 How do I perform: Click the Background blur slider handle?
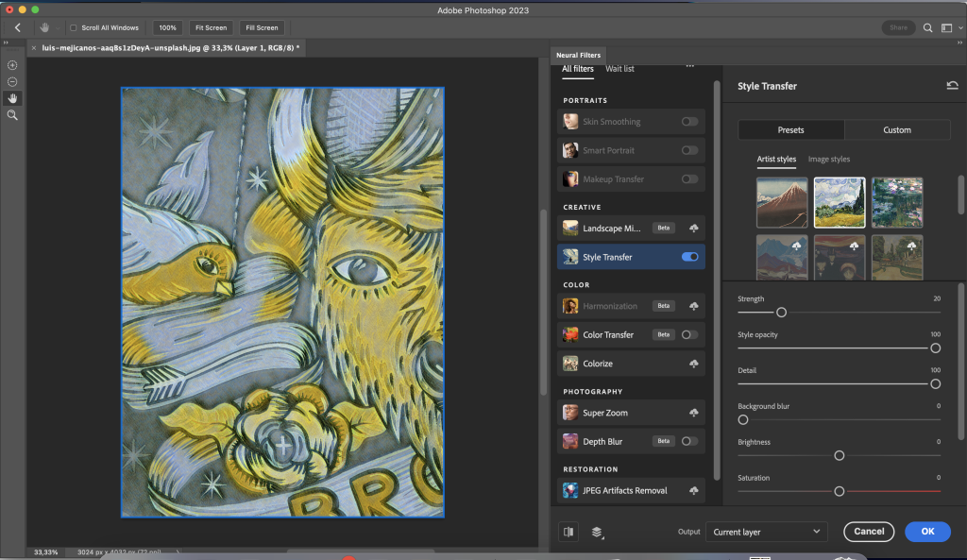coord(743,420)
